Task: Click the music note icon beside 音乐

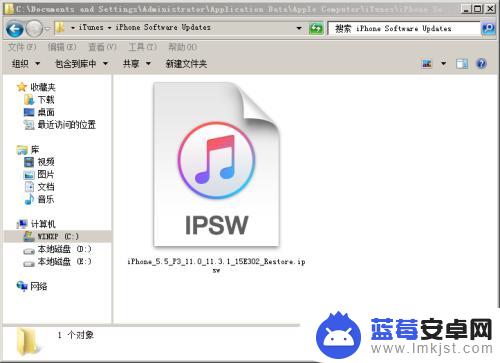Action: click(29, 199)
